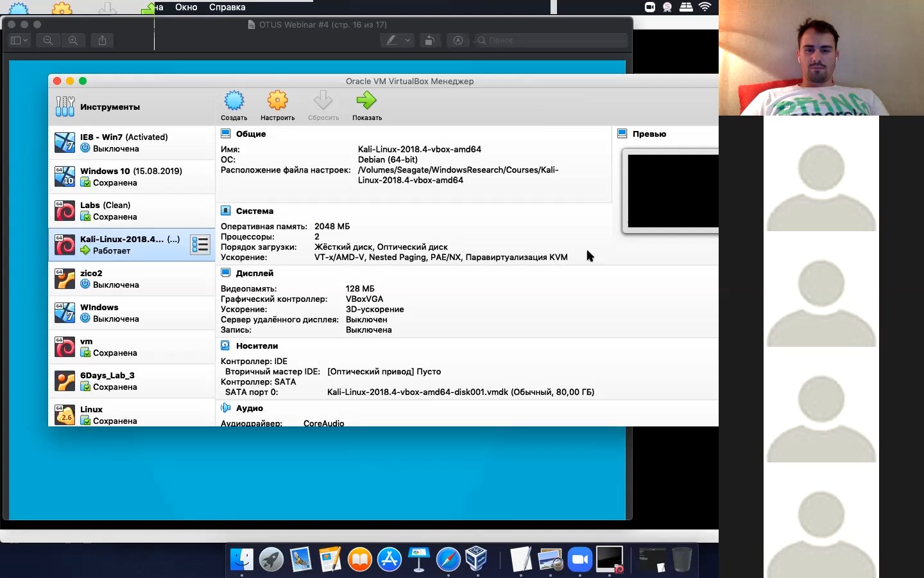
Task: Click the Общие section header
Action: 250,134
